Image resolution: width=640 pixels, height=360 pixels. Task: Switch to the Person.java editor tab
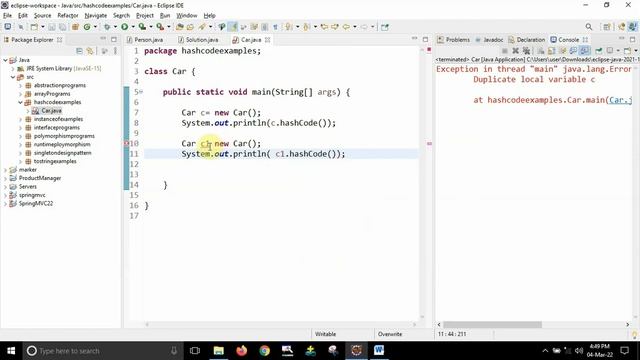coord(145,40)
